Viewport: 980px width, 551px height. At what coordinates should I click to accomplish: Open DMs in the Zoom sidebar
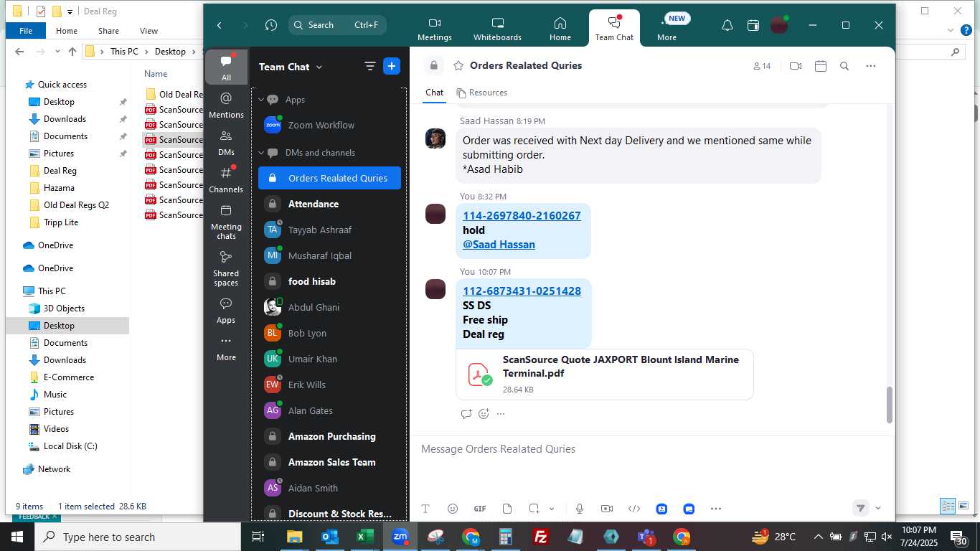(226, 143)
